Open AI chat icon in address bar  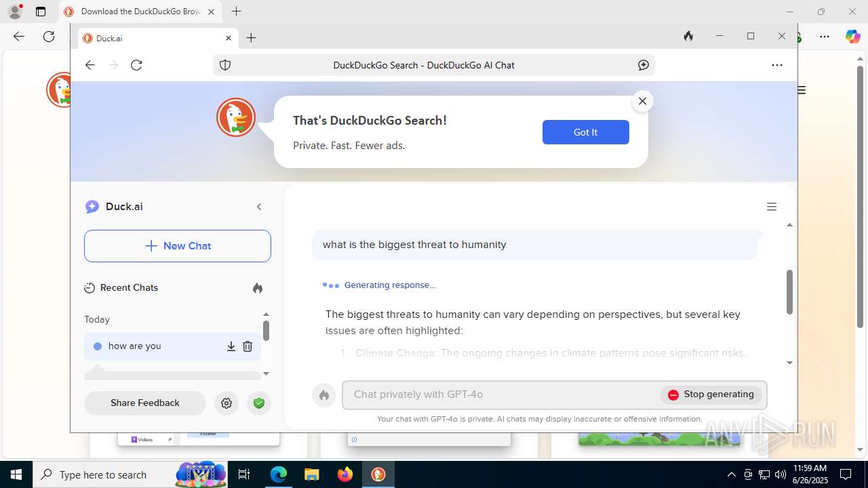[644, 65]
